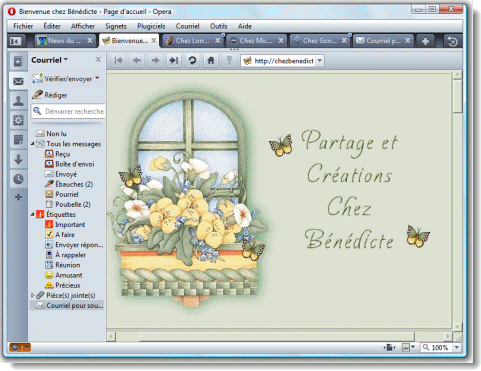
Task: Go back to the previous page
Action: click(x=137, y=61)
